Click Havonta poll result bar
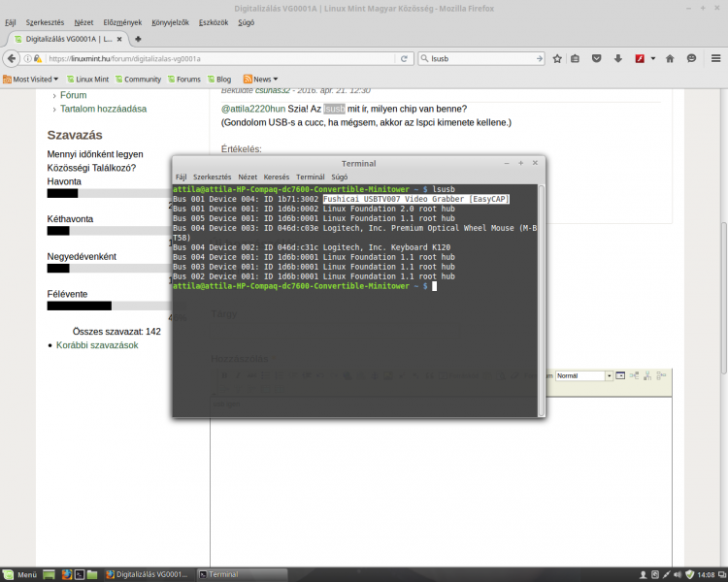 pos(109,194)
